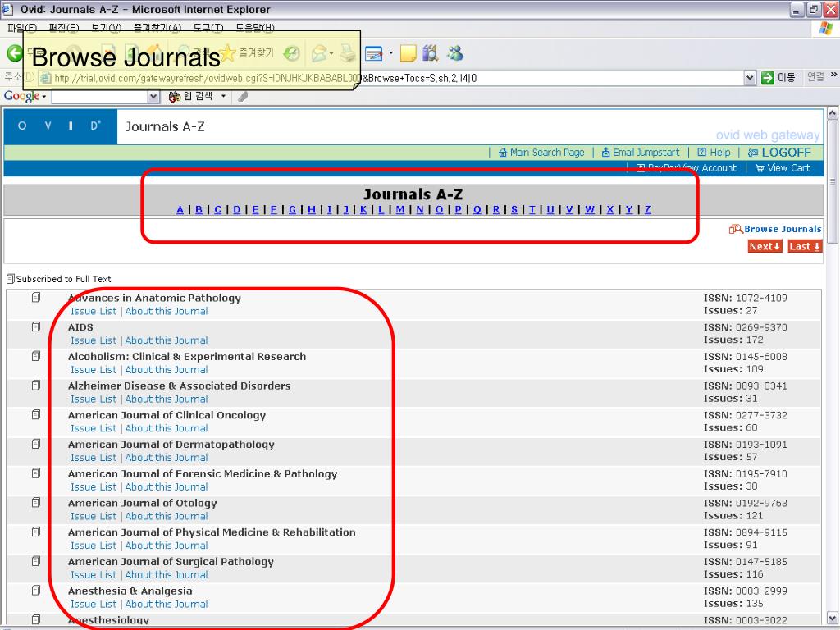840x630 pixels.
Task: Expand the address bar URL dropdown
Action: pyautogui.click(x=750, y=78)
